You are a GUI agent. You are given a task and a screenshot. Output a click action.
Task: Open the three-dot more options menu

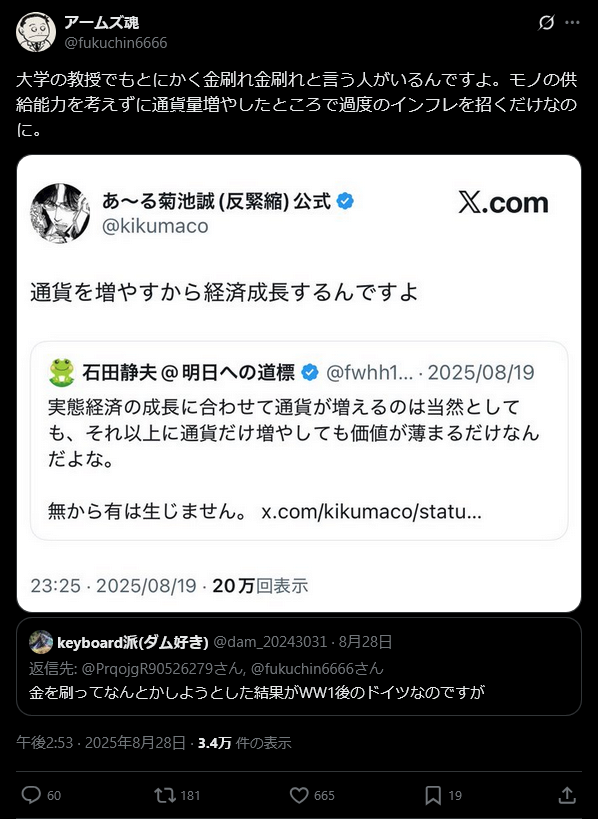[572, 22]
